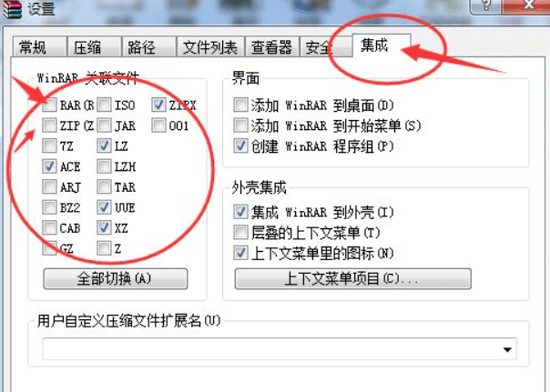
Task: Enable 层叠的上下文菜单 option
Action: point(241,232)
